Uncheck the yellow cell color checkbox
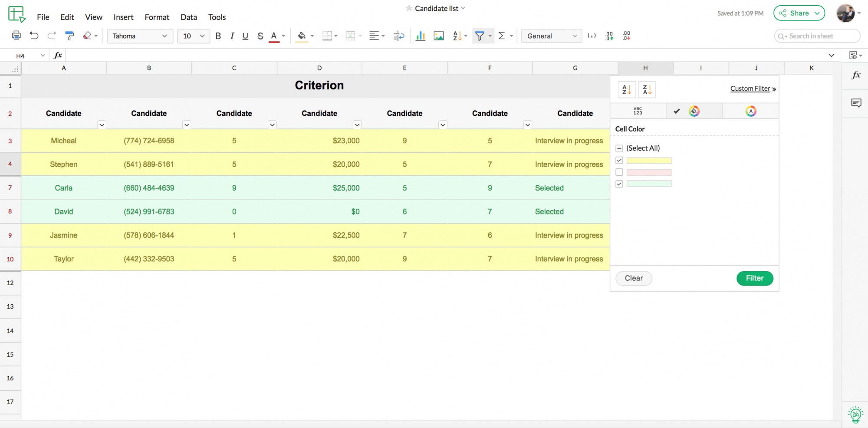The image size is (868, 428). pyautogui.click(x=619, y=161)
